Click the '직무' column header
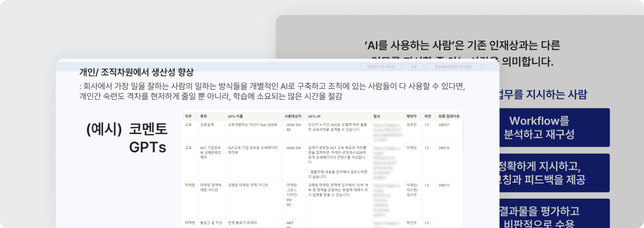Image resolution: width=644 pixels, height=228 pixels. point(188,116)
